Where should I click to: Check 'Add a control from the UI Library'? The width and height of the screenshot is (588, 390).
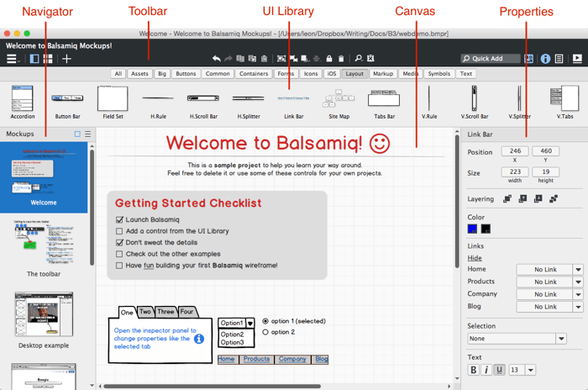(119, 231)
